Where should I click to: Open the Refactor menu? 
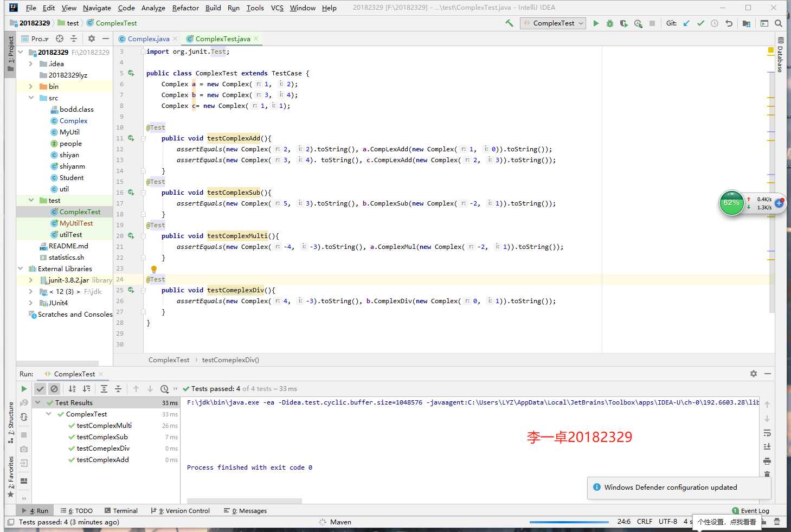coord(185,8)
